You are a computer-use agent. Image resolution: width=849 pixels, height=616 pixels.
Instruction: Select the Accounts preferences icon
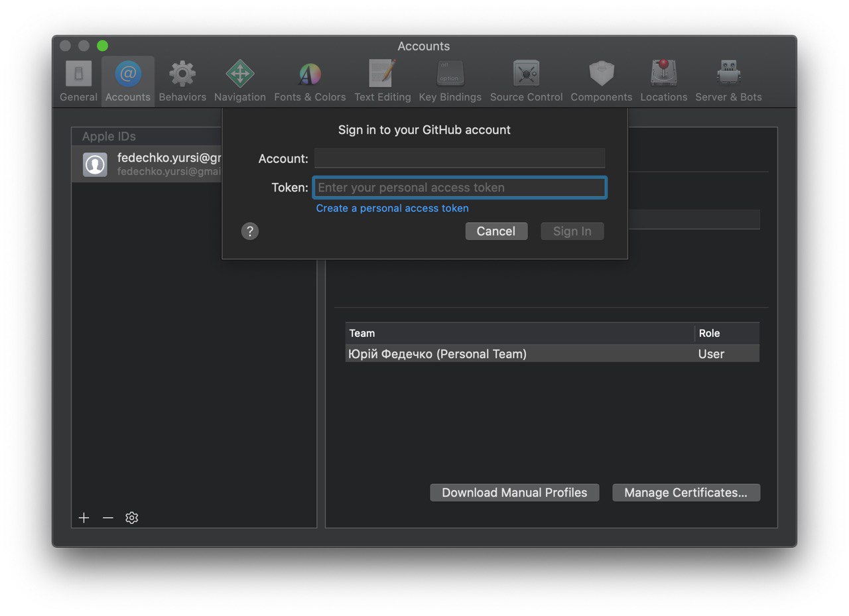pyautogui.click(x=128, y=81)
